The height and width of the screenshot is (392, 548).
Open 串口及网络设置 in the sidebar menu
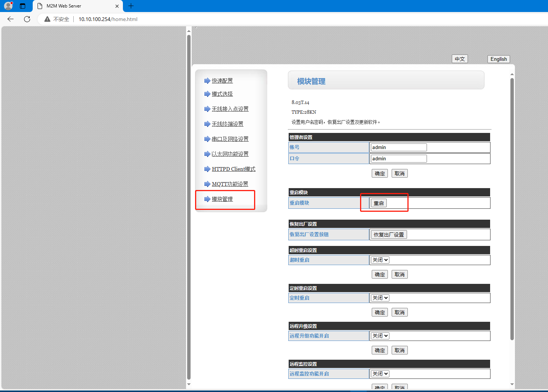tap(230, 139)
